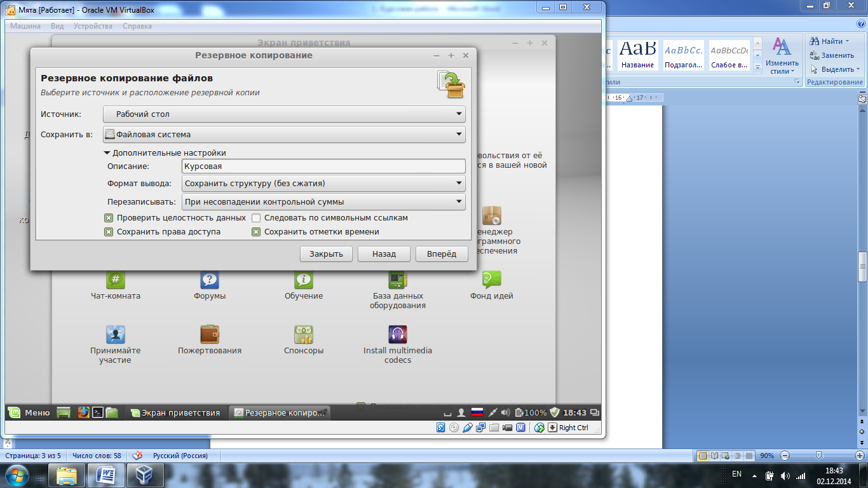
Task: Click the Пожертвования wallet icon
Action: (x=210, y=334)
